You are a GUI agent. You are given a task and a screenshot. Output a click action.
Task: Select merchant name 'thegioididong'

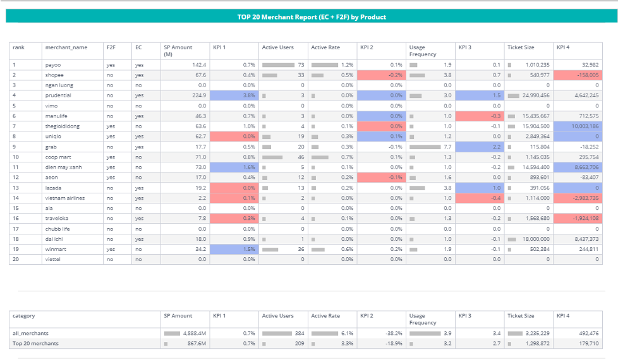63,126
